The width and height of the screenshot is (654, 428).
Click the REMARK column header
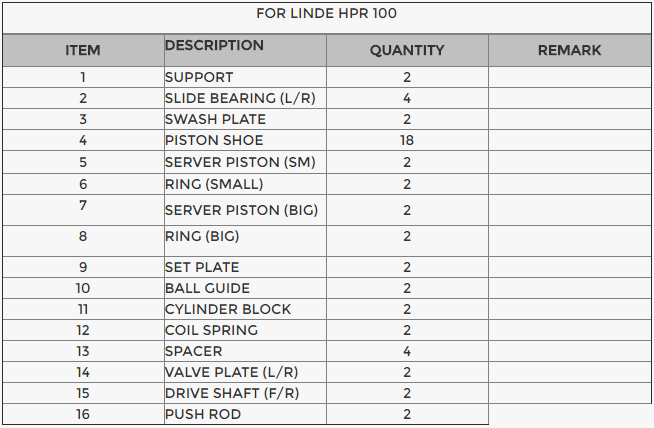569,50
